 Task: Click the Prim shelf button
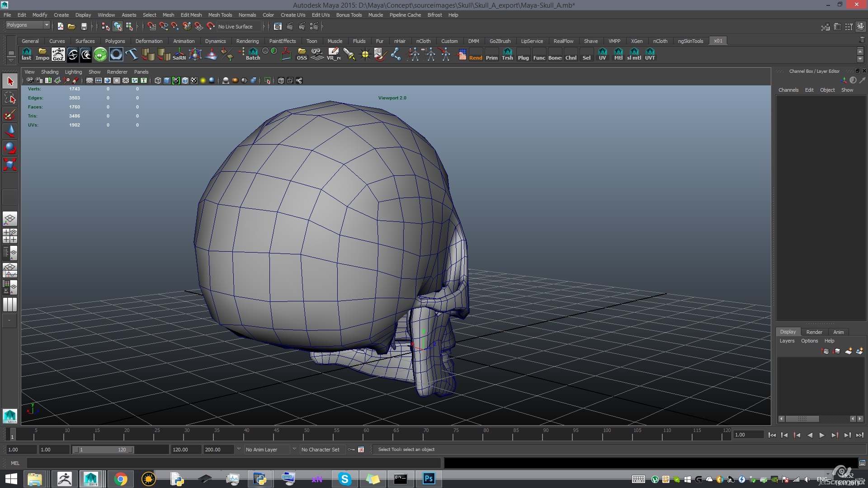(491, 54)
